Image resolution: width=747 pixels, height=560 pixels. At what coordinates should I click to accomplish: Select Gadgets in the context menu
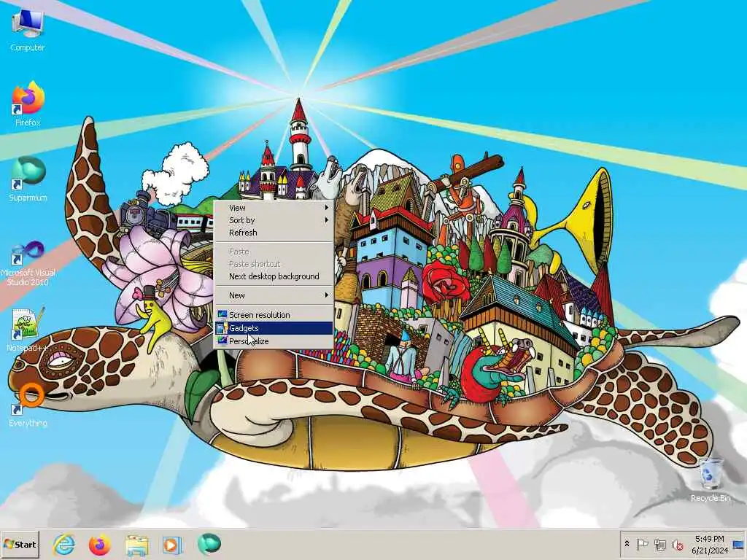tap(274, 328)
